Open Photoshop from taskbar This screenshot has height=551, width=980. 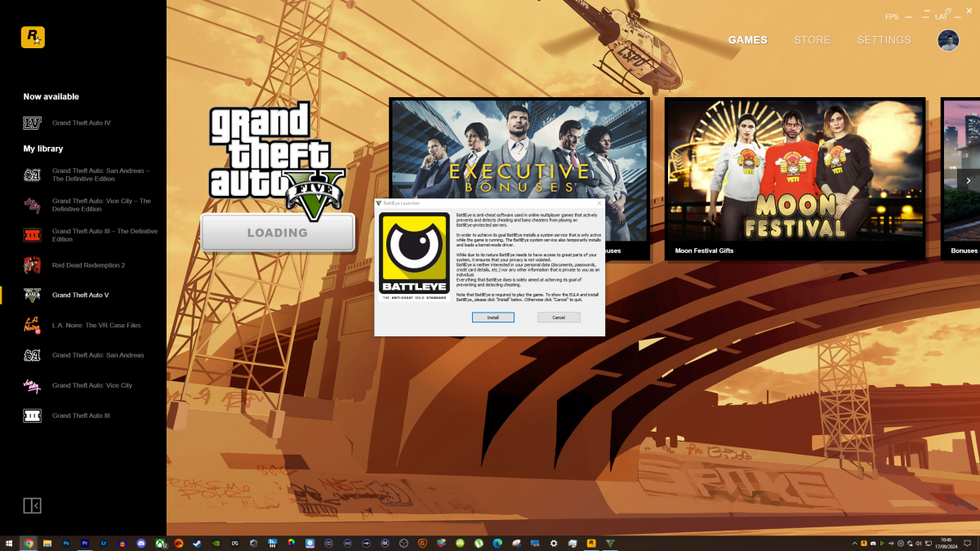(x=66, y=543)
